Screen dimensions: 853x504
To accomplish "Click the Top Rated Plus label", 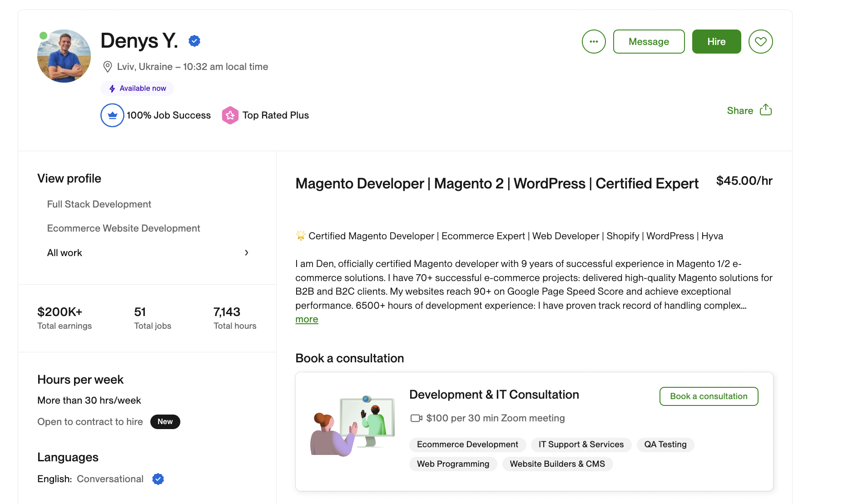I will click(x=276, y=115).
